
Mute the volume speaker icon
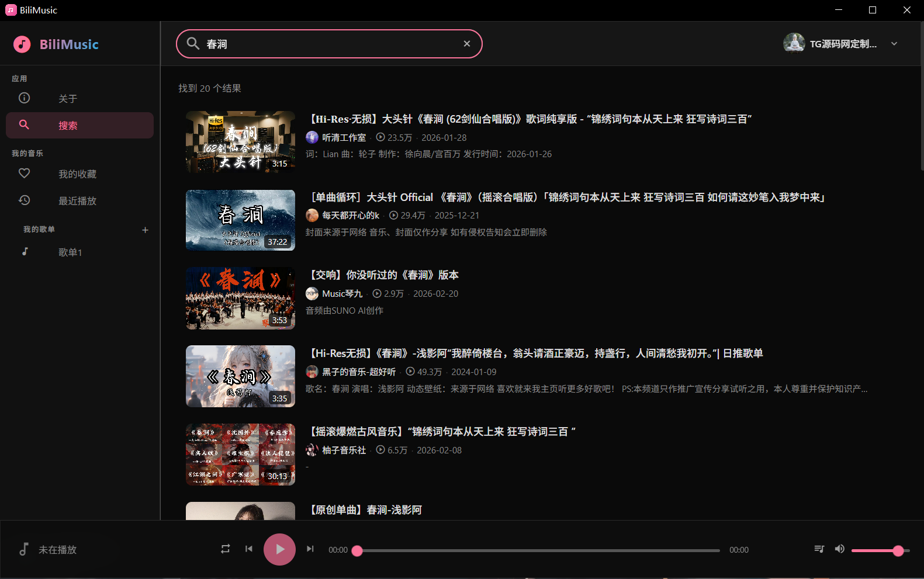[x=840, y=549]
